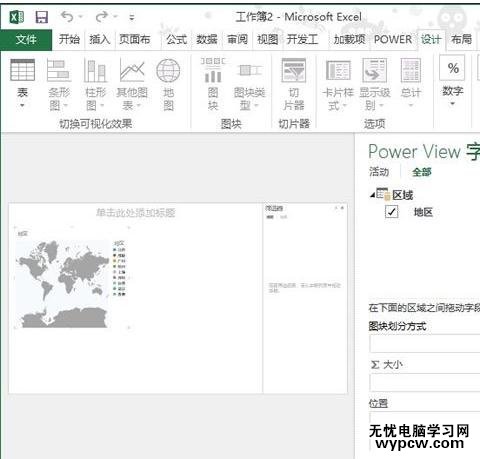Screen dimensions: 480x459
Task: Expand the 表 dropdown arrow
Action: pos(22,106)
